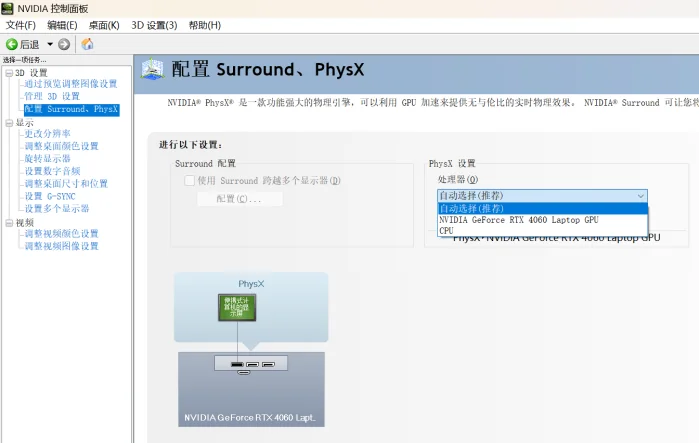The width and height of the screenshot is (699, 443).
Task: Click the NVIDIA logo in title bar
Action: [7, 8]
